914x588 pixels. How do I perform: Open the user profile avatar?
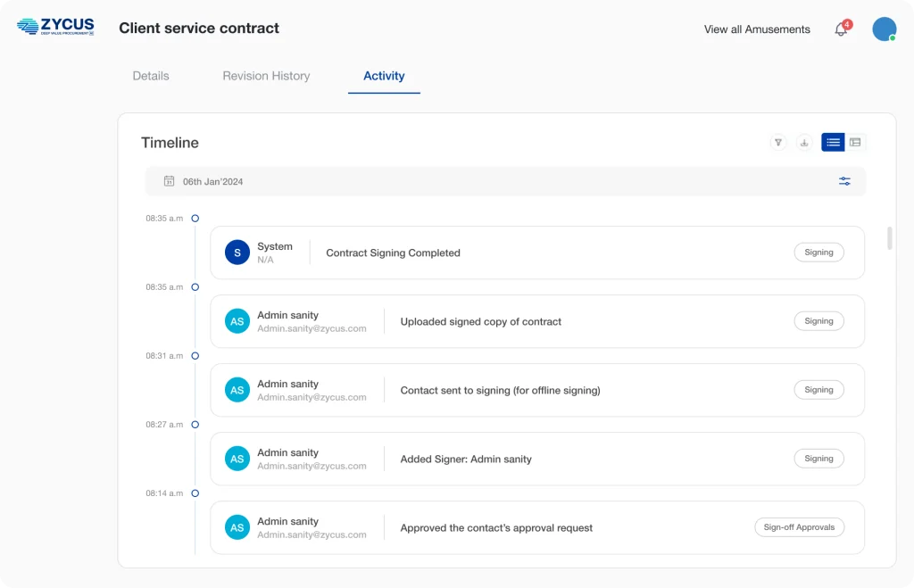[884, 29]
